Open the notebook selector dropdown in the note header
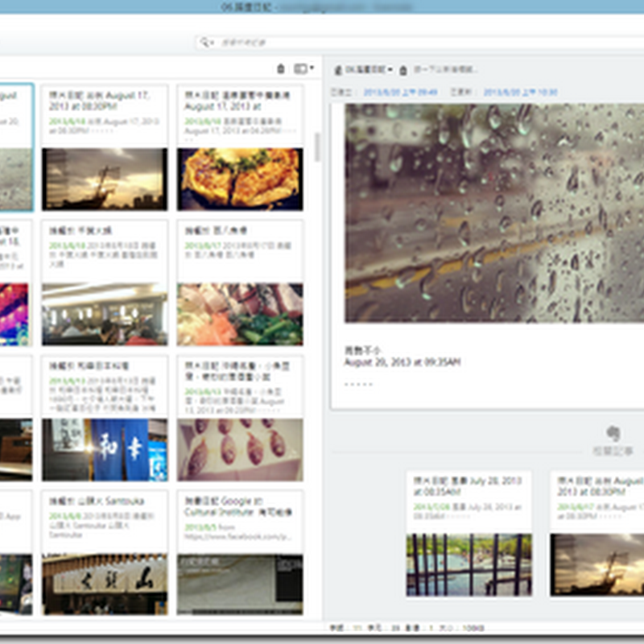Screen dimensions: 644x644 tap(364, 70)
